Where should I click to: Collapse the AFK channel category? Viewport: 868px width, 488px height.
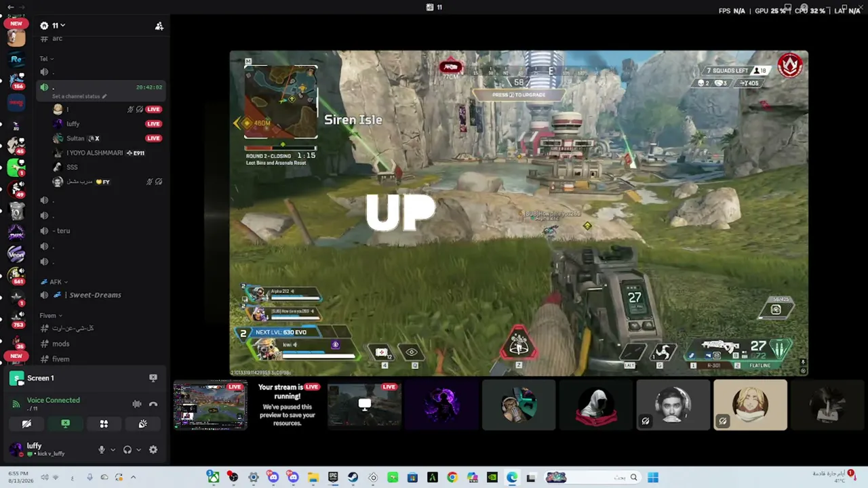pyautogui.click(x=54, y=282)
